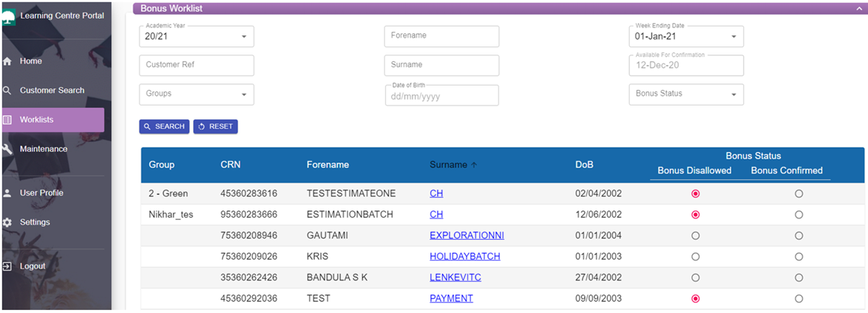Select Bonus Disallowed for GAUTAMI row

pos(695,236)
